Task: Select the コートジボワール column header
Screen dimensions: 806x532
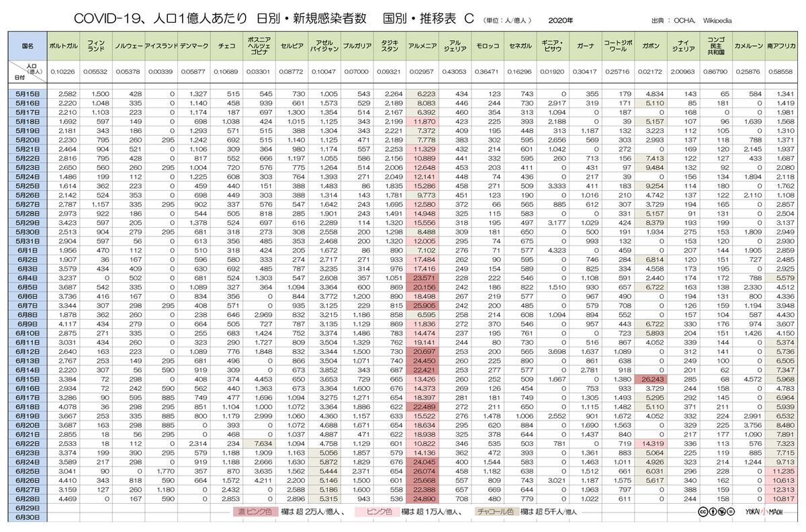Action: coord(619,45)
